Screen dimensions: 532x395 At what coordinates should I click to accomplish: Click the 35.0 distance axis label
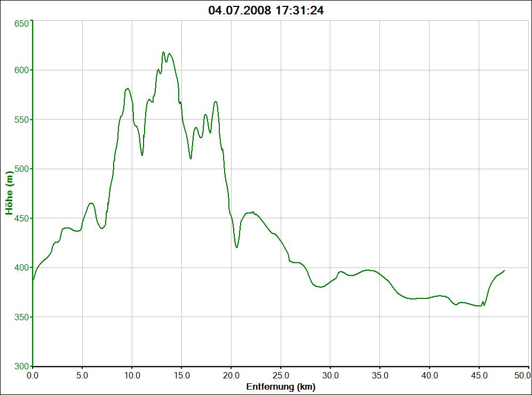tap(380, 375)
